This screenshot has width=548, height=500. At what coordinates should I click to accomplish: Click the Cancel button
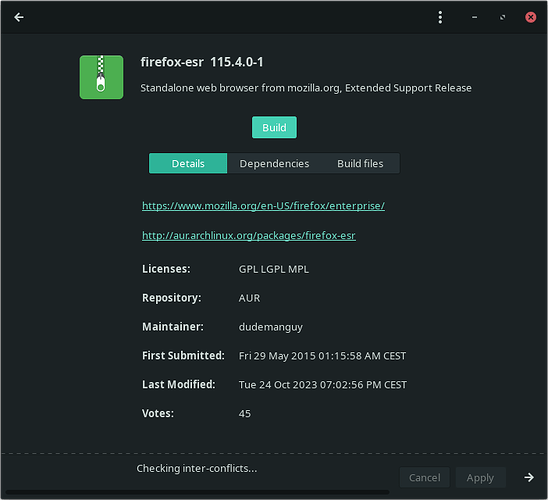(x=424, y=477)
